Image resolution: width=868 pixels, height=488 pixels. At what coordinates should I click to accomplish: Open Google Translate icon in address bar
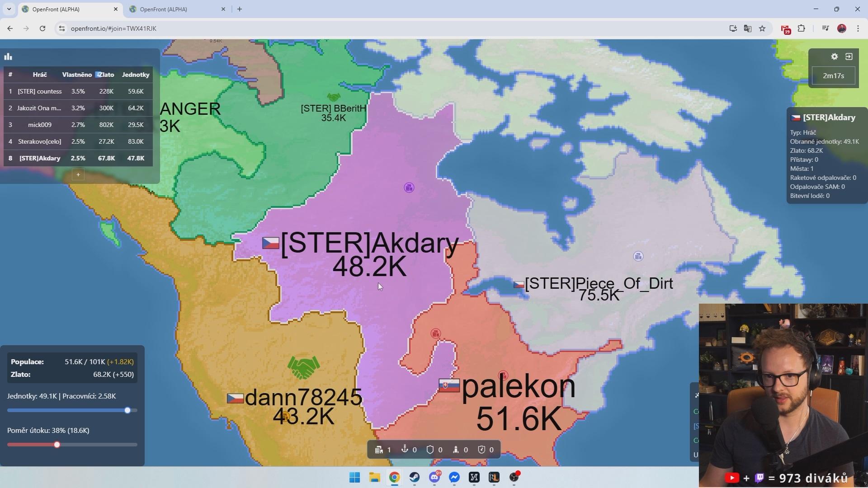pyautogui.click(x=748, y=28)
